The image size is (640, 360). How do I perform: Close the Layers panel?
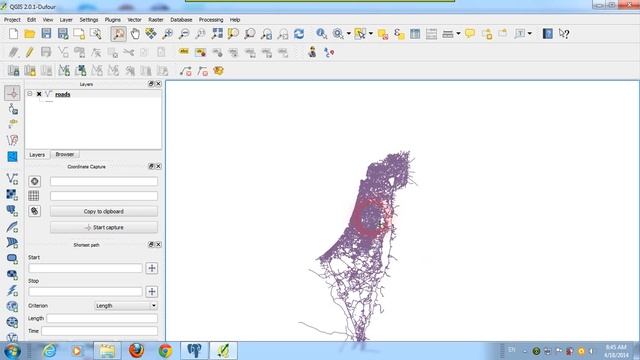click(158, 84)
